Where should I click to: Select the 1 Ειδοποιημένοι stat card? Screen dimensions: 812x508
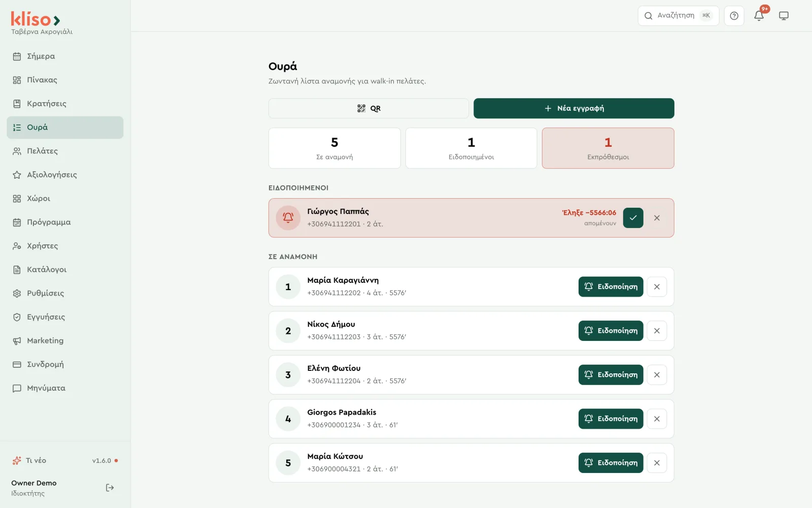point(471,148)
